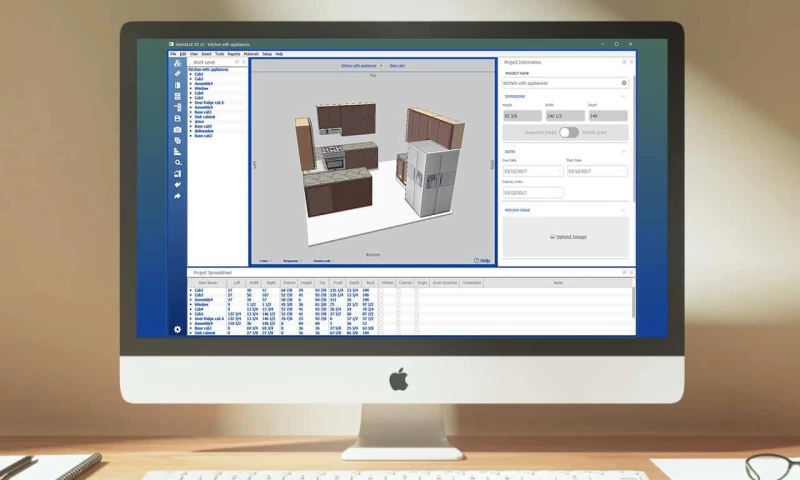This screenshot has height=480, width=800.
Task: Click the Help link in viewport
Action: (482, 261)
